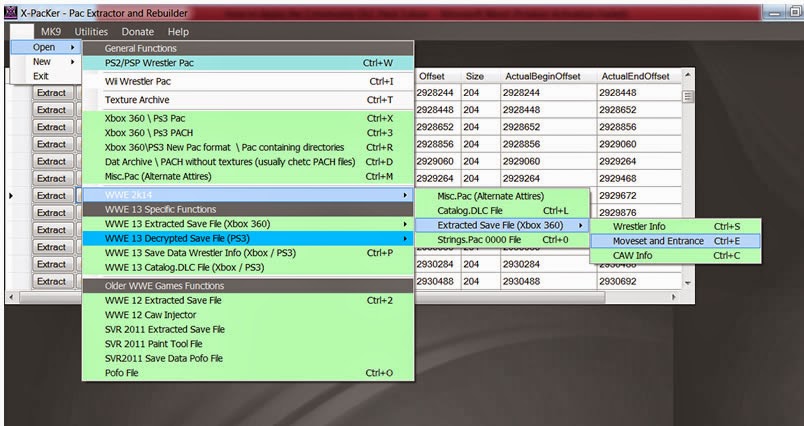Choose Exit from the File menu

[46, 76]
